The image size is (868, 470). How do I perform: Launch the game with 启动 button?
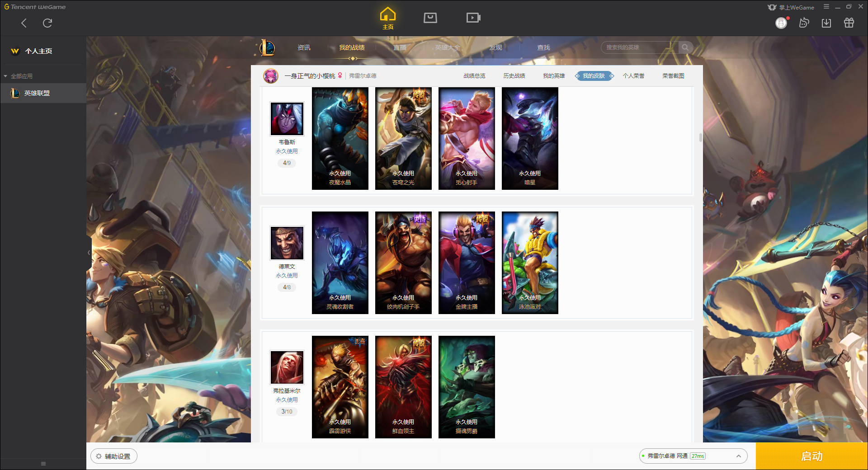811,456
